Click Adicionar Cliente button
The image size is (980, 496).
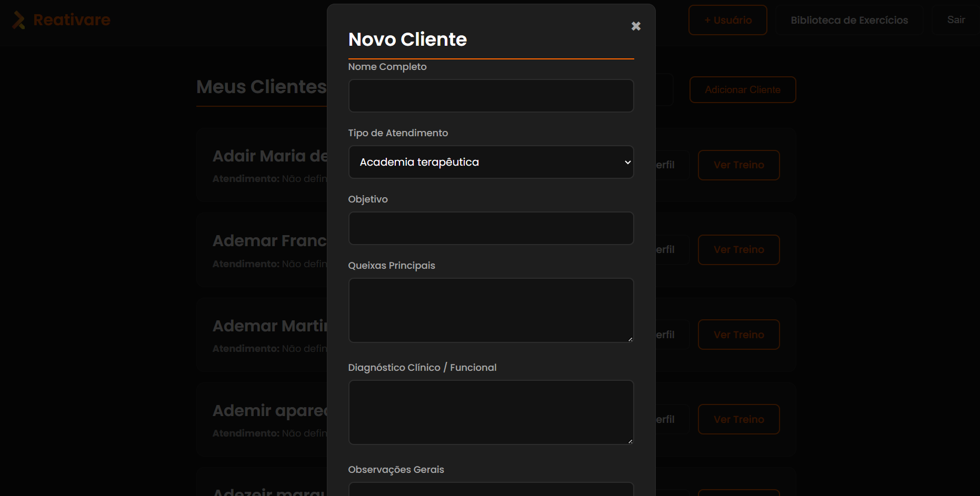click(x=743, y=90)
